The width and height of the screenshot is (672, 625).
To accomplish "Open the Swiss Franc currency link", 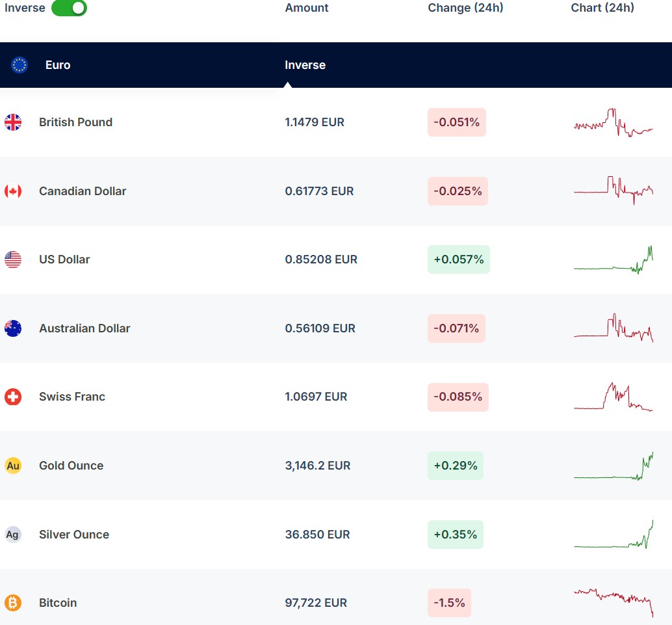I will point(71,397).
